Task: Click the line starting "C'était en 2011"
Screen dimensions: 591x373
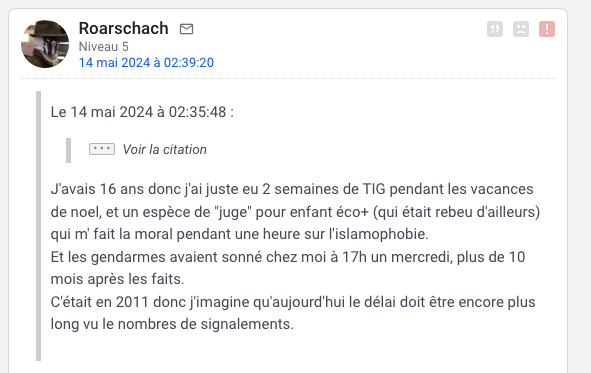Action: click(293, 302)
